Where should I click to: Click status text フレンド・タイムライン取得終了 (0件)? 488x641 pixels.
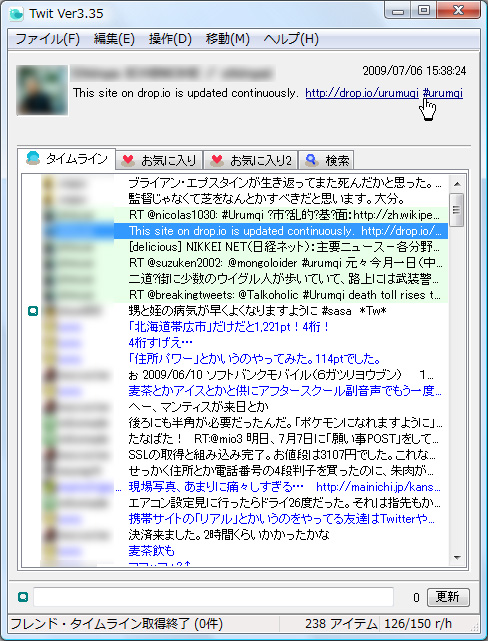(x=116, y=624)
